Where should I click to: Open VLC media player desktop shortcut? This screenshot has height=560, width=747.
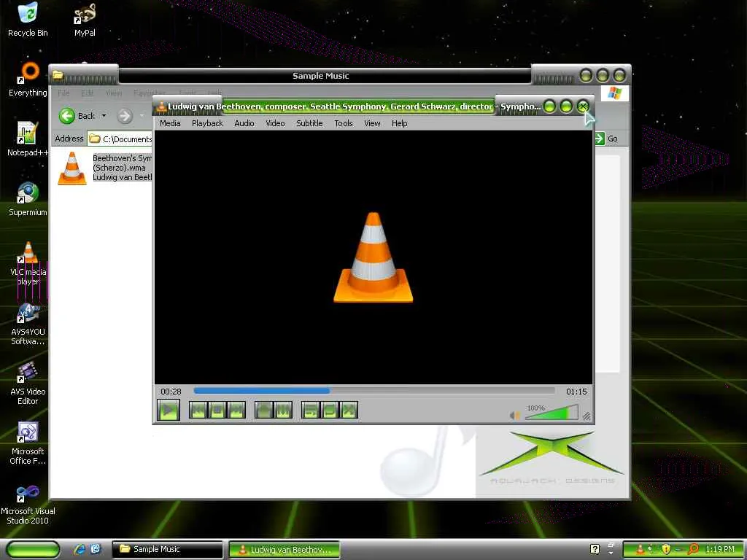pyautogui.click(x=28, y=263)
